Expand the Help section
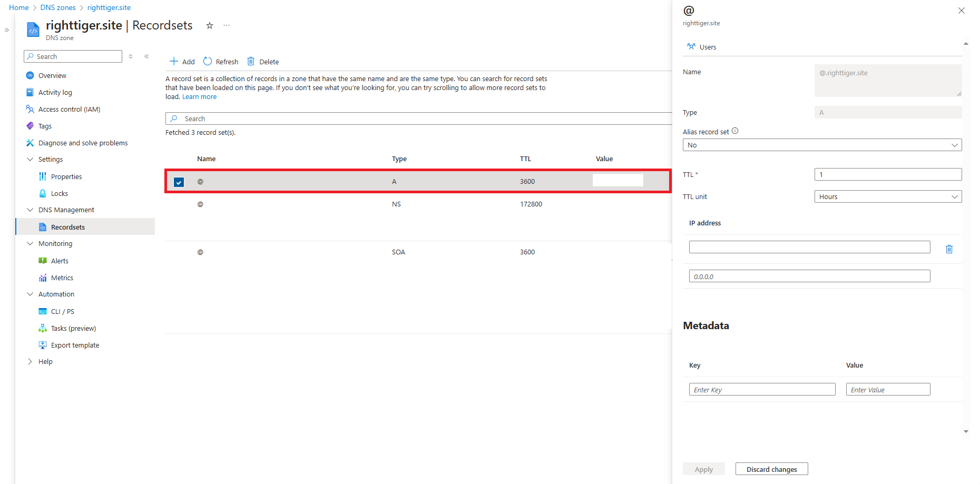Image resolution: width=980 pixels, height=484 pixels. [30, 361]
